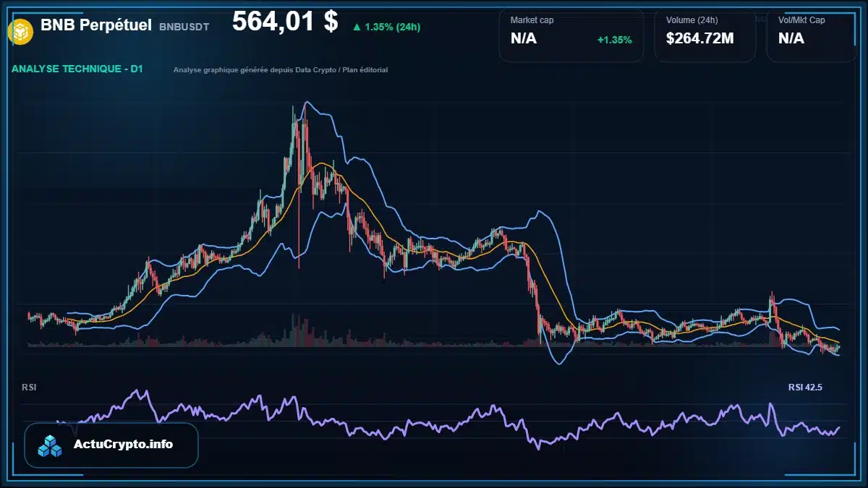Click the 1.35% (24h) change indicator
This screenshot has width=868, height=488.
[x=386, y=27]
